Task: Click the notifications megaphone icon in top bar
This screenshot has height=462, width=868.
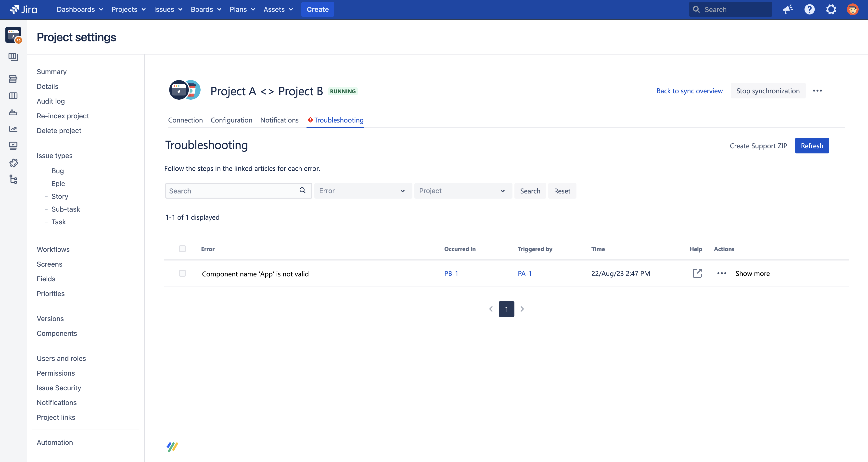Action: coord(788,9)
